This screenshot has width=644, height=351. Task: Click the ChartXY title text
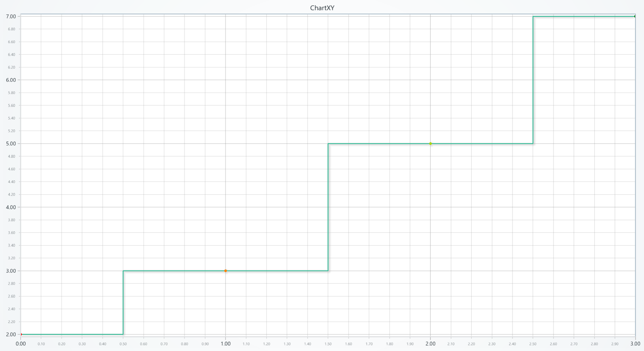coord(322,8)
